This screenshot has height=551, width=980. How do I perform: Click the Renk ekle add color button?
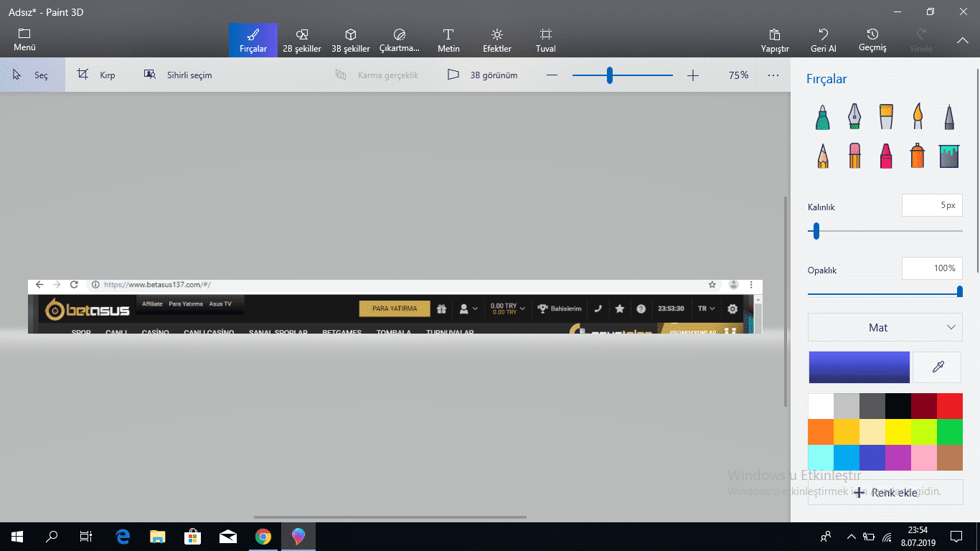[885, 493]
